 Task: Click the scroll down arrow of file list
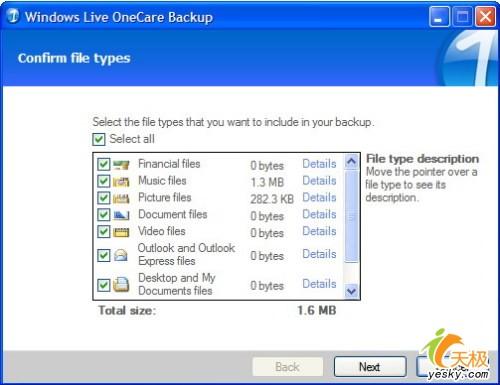pos(351,291)
